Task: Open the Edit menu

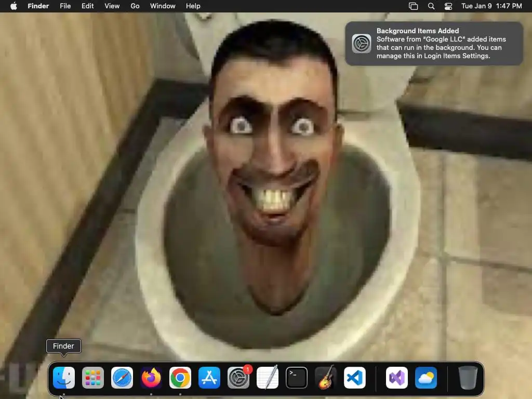Action: tap(87, 6)
